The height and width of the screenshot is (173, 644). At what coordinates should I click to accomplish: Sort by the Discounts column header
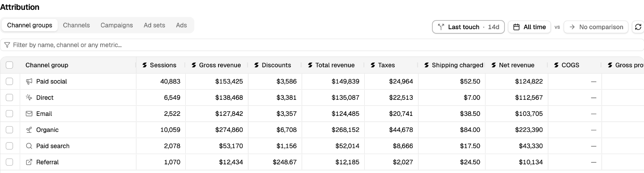[275, 65]
